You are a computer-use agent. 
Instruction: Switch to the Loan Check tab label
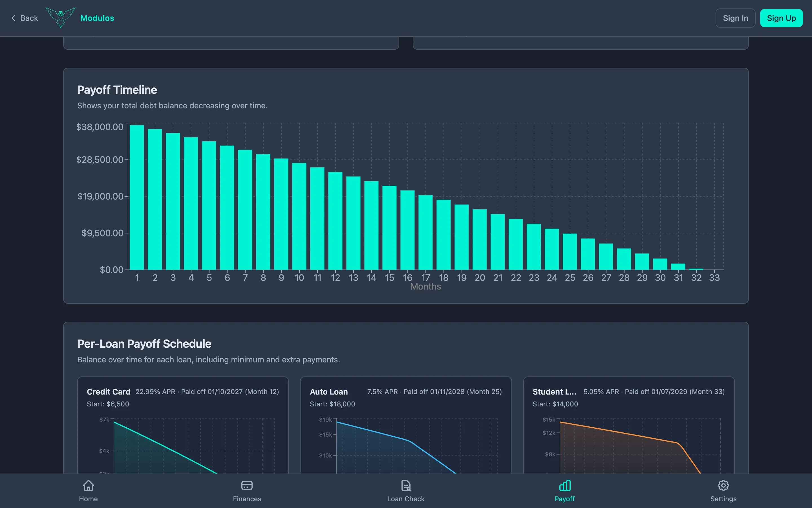coord(406,499)
